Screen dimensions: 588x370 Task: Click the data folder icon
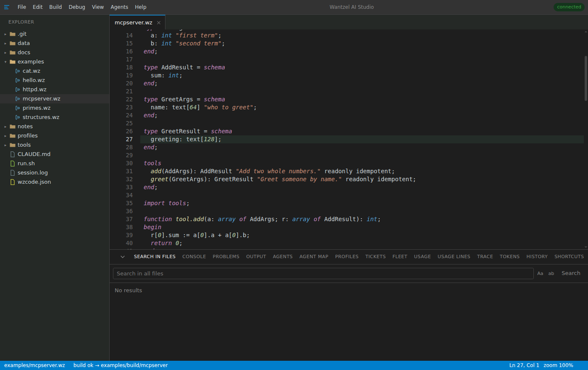pos(13,43)
